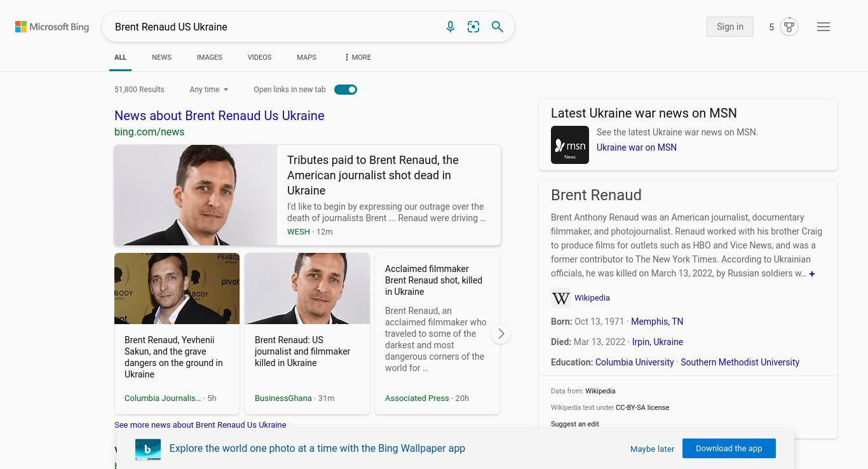Open the Columbia Journalism news card headline
This screenshot has height=469, width=868.
tap(173, 357)
